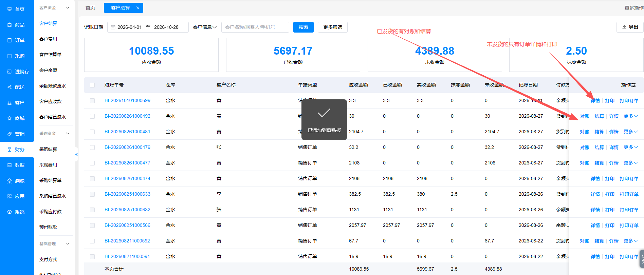
Task: Open the 系统 sidebar icon
Action: click(x=10, y=212)
